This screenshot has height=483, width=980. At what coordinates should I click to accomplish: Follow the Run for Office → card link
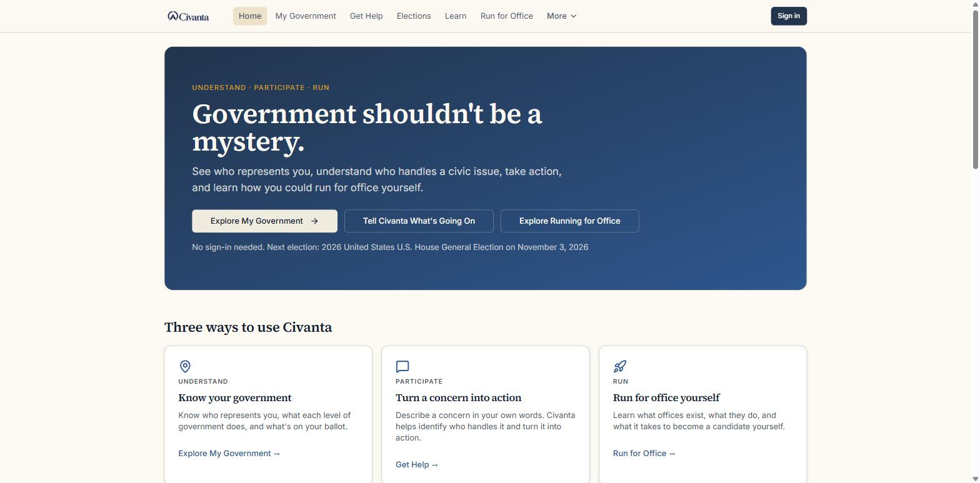644,454
